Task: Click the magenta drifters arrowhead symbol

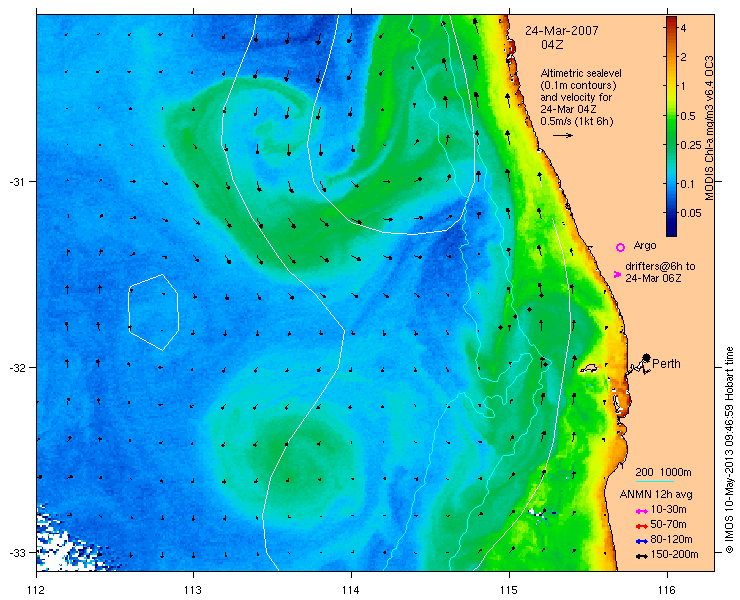Action: click(617, 274)
